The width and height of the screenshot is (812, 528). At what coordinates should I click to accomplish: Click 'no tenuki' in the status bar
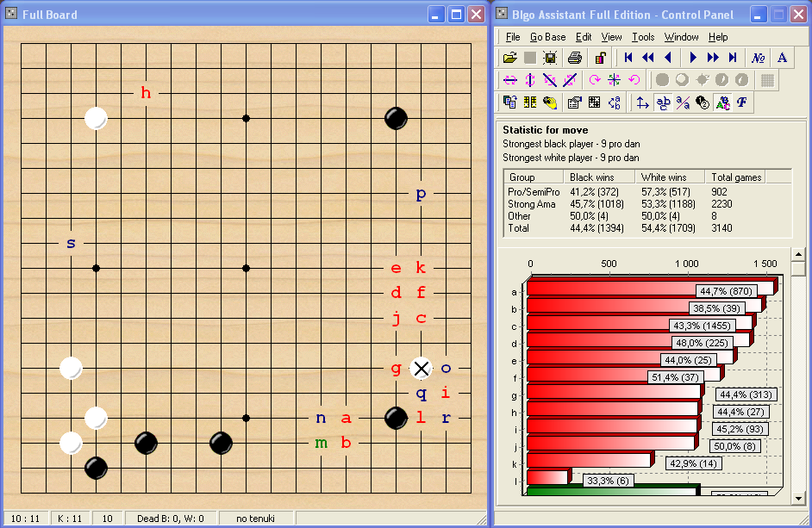[x=255, y=519]
